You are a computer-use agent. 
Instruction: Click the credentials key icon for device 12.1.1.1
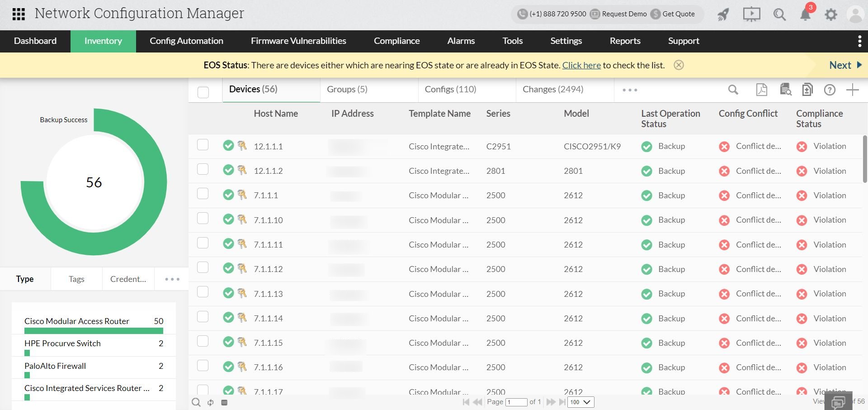[242, 146]
